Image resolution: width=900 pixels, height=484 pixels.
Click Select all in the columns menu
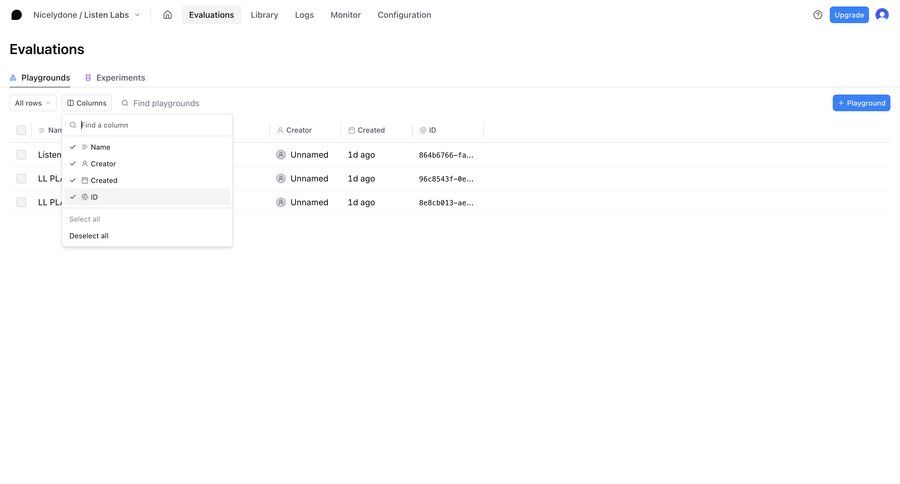[x=85, y=219]
